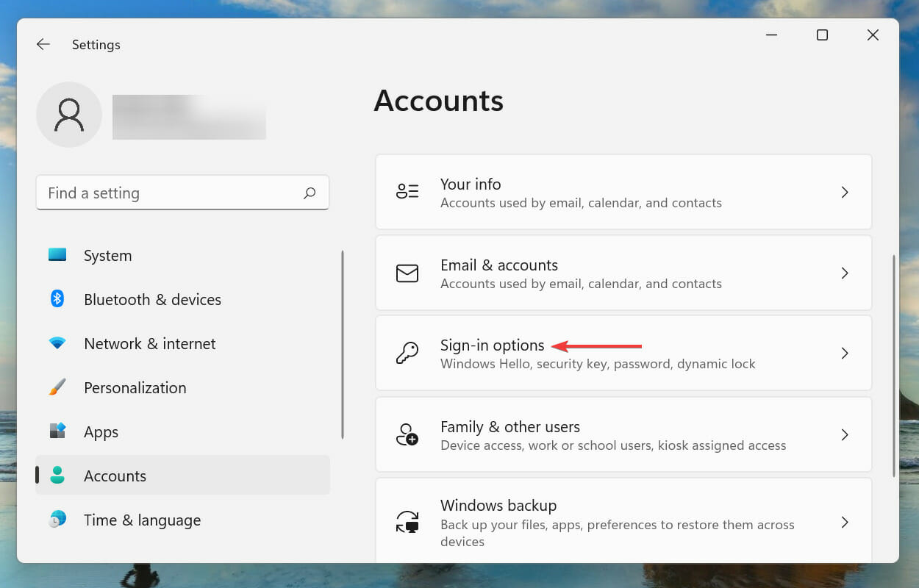Click the Family & other users icon
Image resolution: width=919 pixels, height=588 pixels.
(407, 434)
